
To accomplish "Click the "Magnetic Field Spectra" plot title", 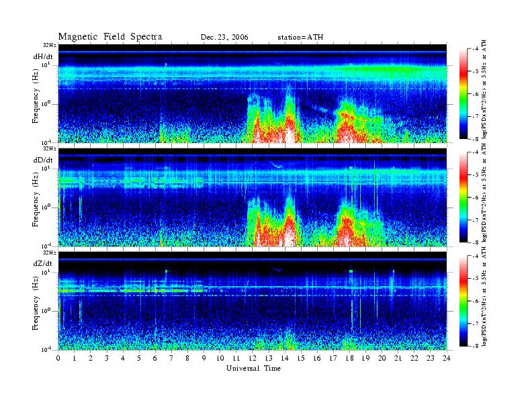I will (x=110, y=37).
